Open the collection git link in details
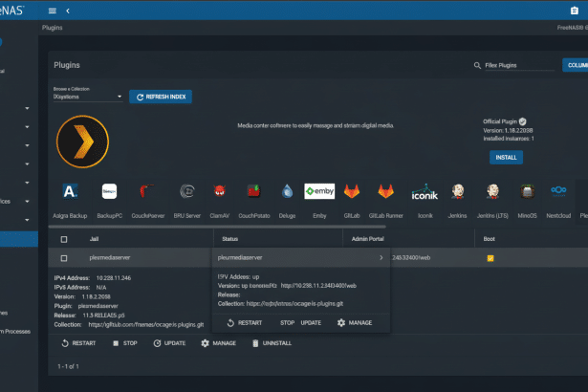 click(146, 325)
